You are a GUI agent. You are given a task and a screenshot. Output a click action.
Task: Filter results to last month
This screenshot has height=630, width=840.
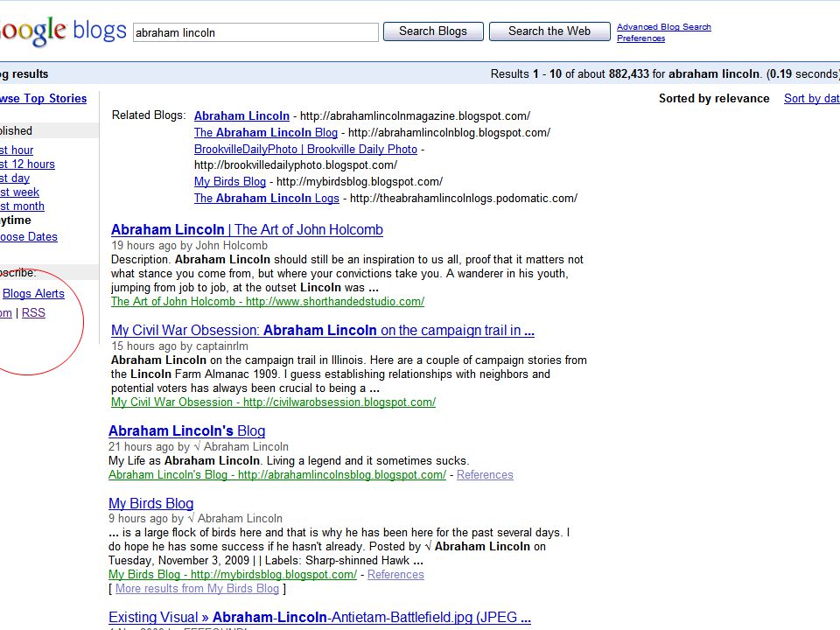pyautogui.click(x=22, y=206)
